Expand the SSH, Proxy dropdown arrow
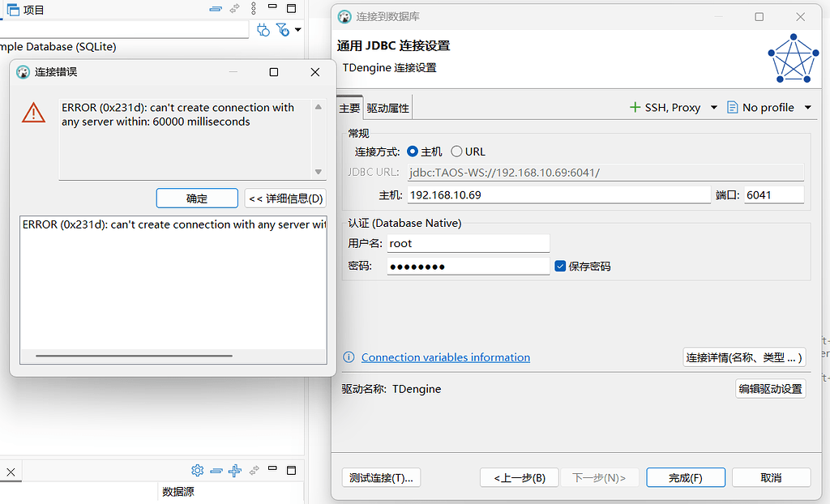 click(713, 108)
